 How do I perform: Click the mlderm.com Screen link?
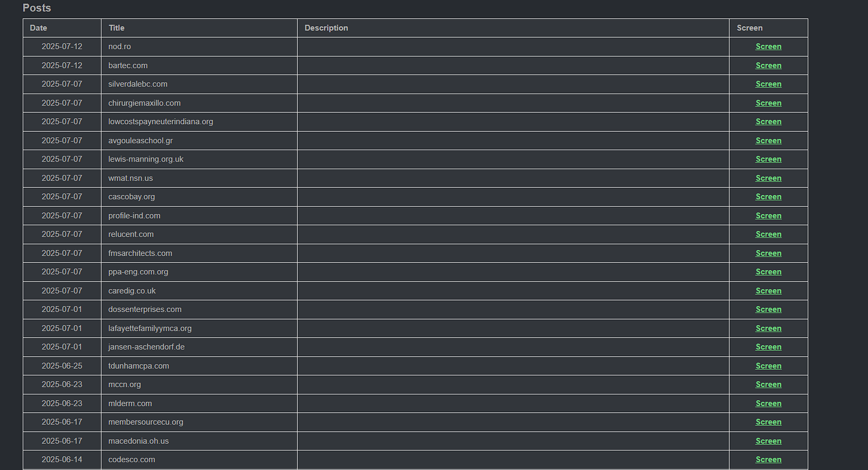point(768,404)
